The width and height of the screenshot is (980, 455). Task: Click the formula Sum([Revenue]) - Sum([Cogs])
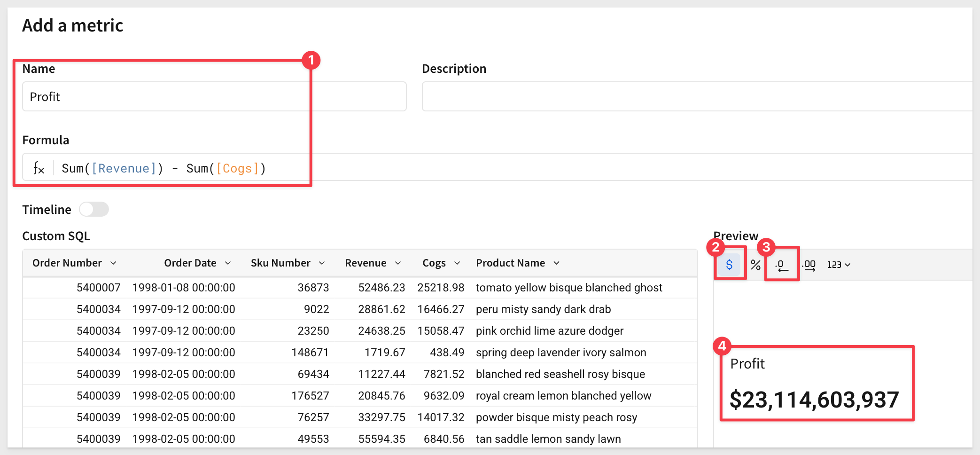[163, 168]
